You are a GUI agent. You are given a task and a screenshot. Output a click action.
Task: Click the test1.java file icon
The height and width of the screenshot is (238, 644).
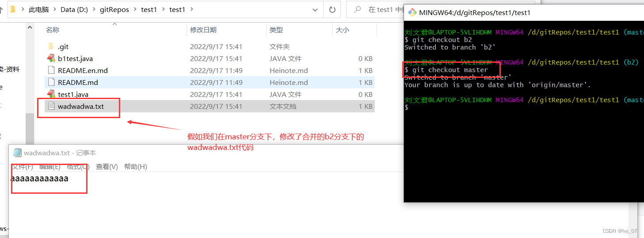click(51, 94)
